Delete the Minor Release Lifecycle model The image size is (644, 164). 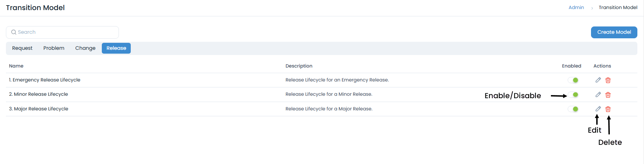pyautogui.click(x=608, y=95)
